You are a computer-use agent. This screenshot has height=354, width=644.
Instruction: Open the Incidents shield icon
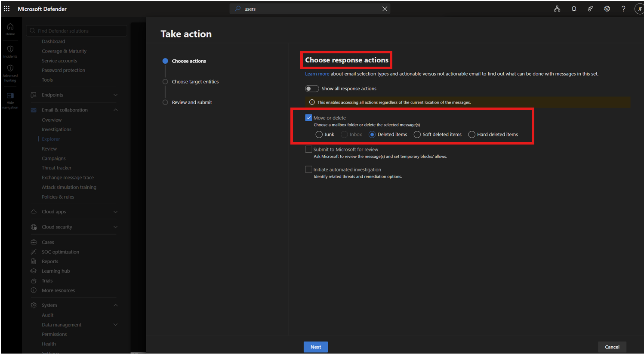(10, 49)
